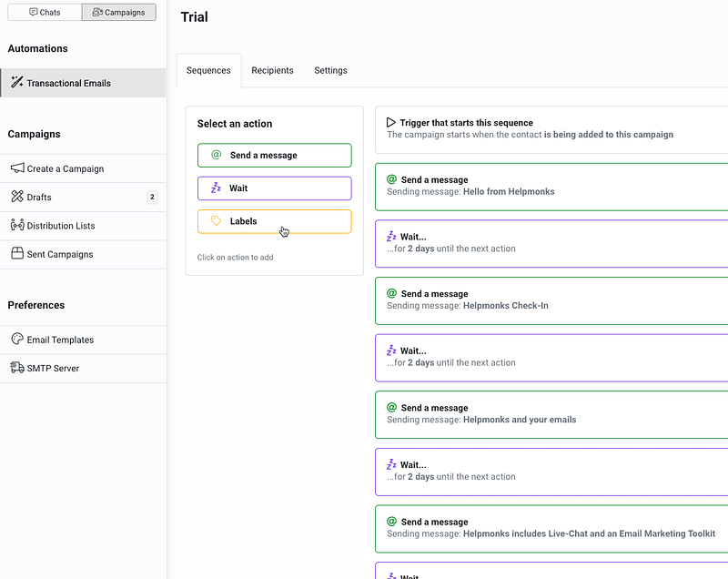Select the Recipients tab
This screenshot has width=728, height=579.
[272, 71]
